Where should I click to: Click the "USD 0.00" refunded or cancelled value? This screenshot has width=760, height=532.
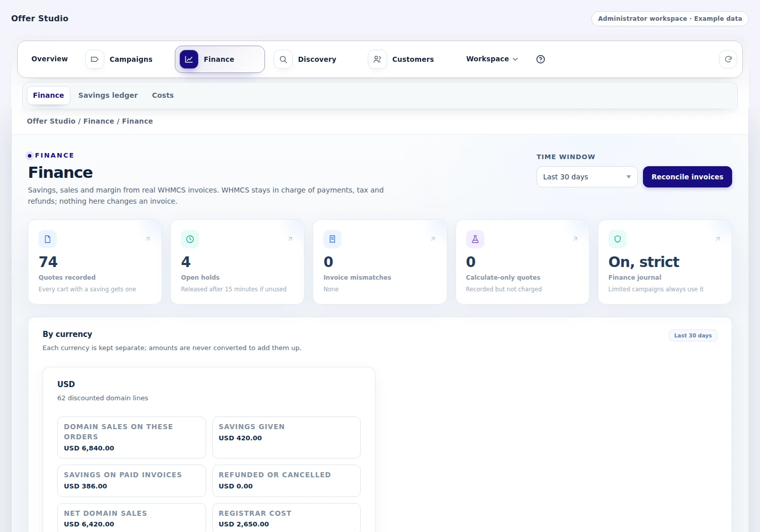click(236, 486)
